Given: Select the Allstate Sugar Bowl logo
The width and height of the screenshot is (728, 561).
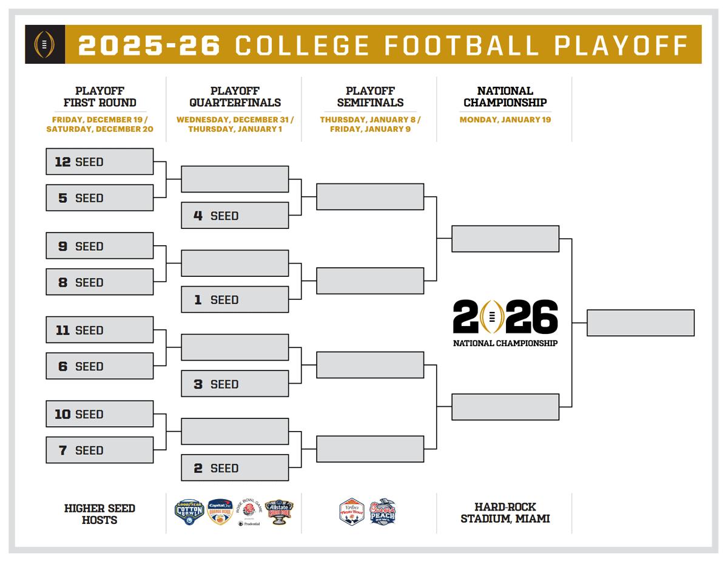Looking at the screenshot, I should pos(280,511).
